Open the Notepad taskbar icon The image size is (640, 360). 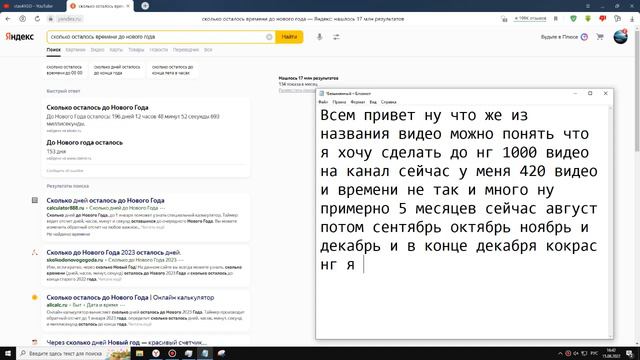tap(205, 353)
